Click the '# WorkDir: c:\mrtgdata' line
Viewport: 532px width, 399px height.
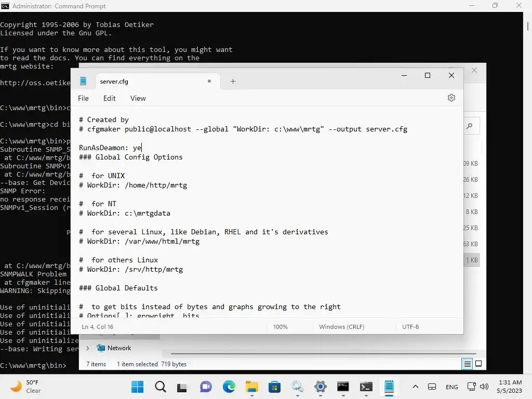pyautogui.click(x=125, y=214)
